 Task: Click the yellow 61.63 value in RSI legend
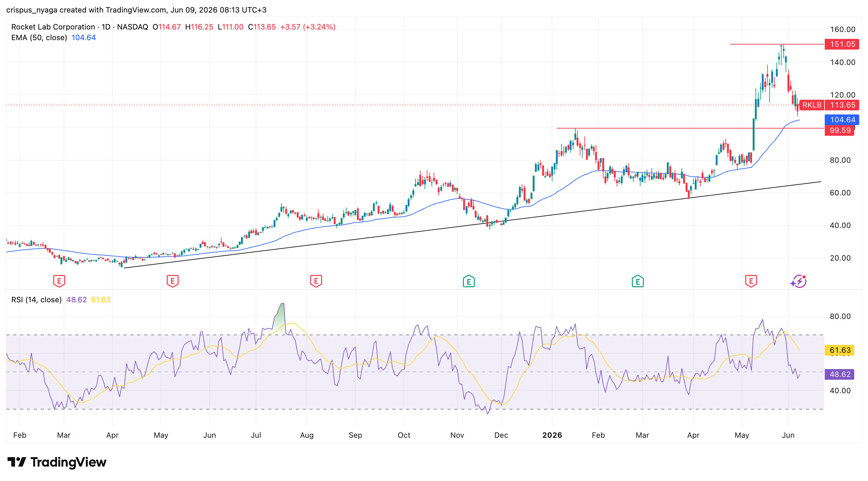coord(101,300)
